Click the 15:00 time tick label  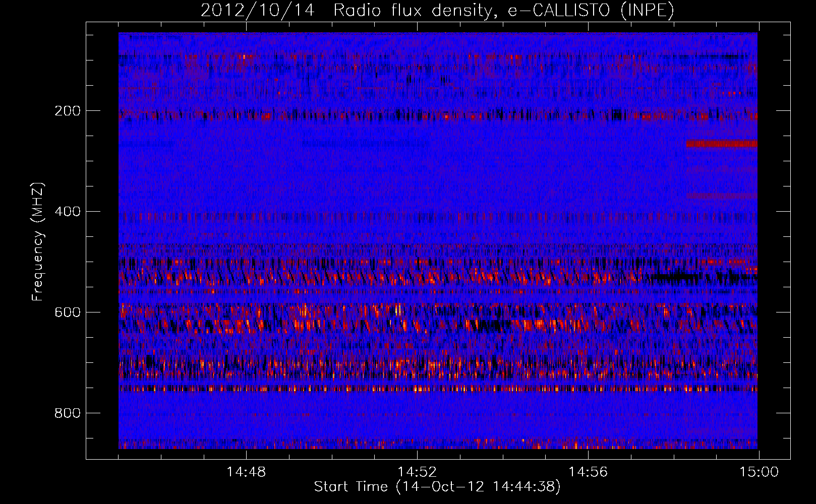click(759, 472)
